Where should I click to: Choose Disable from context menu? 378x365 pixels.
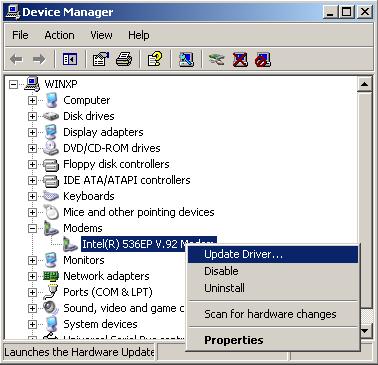(x=273, y=271)
